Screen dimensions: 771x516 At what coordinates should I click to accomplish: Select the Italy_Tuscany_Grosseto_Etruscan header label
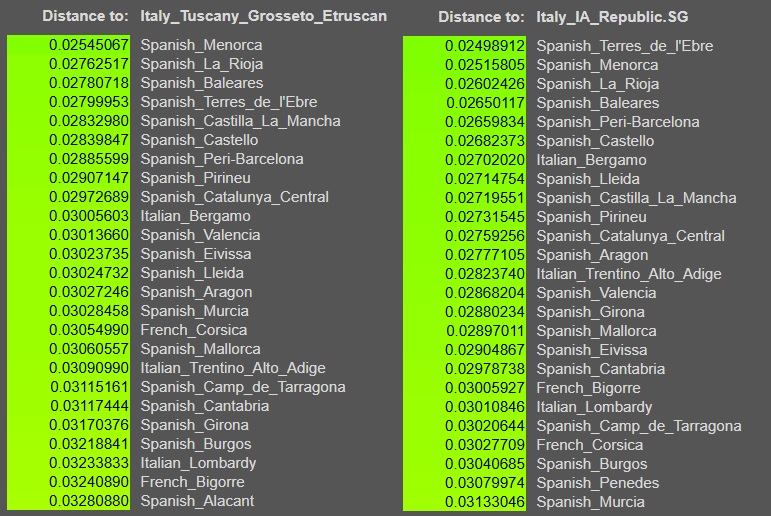pyautogui.click(x=264, y=16)
